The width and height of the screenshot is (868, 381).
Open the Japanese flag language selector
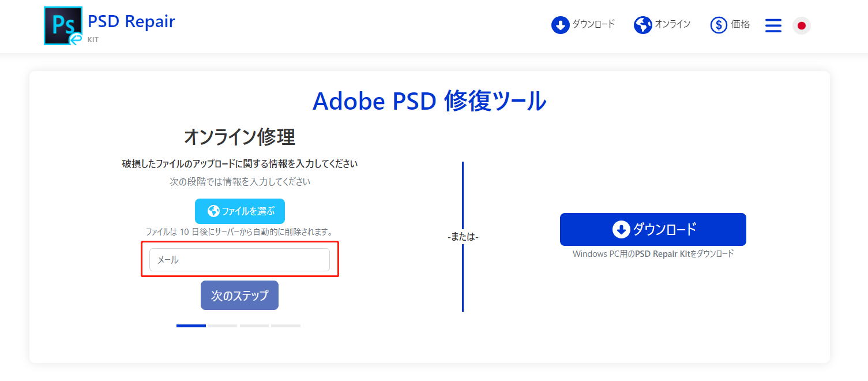click(x=801, y=25)
